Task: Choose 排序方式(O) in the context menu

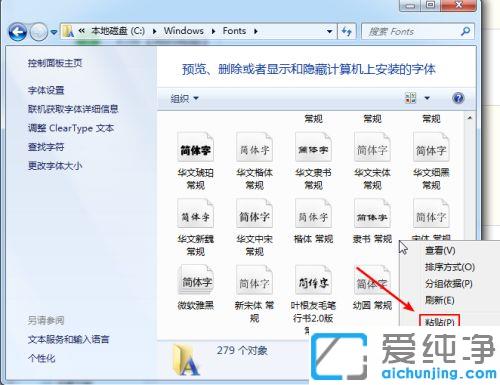Action: [x=450, y=267]
